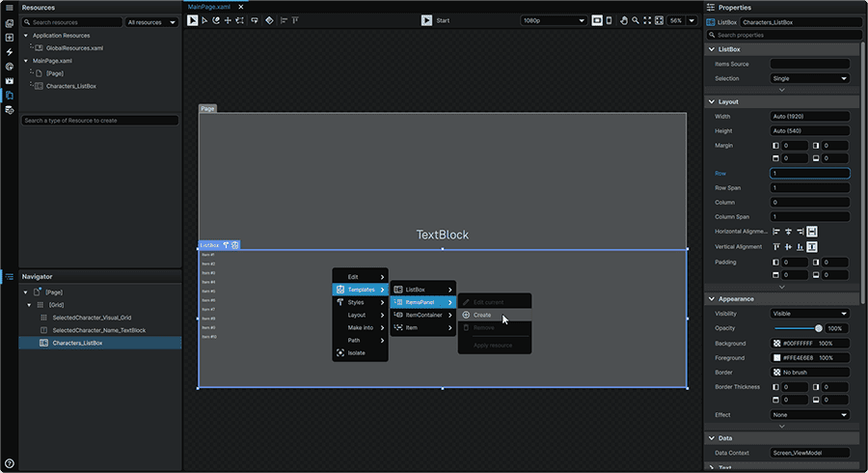This screenshot has width=868, height=473.
Task: Click the Border brush swatch
Action: [776, 373]
